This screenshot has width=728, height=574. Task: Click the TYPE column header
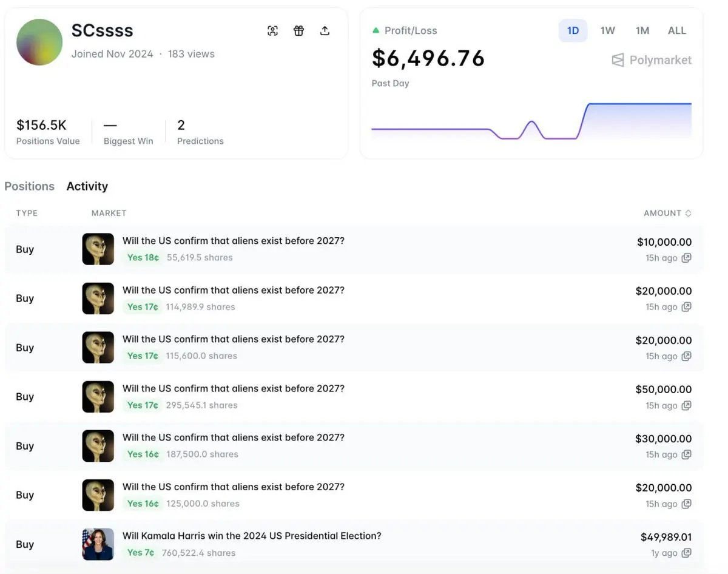tap(27, 213)
